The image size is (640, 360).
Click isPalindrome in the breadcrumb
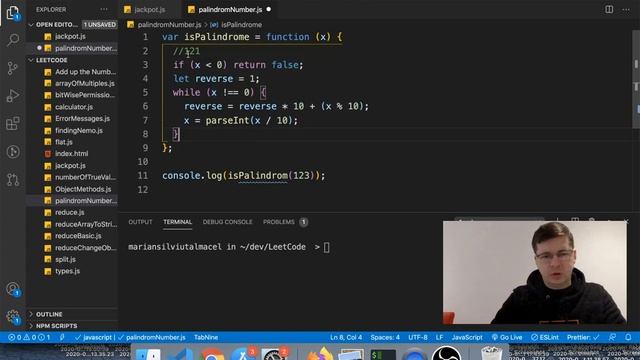pyautogui.click(x=241, y=24)
